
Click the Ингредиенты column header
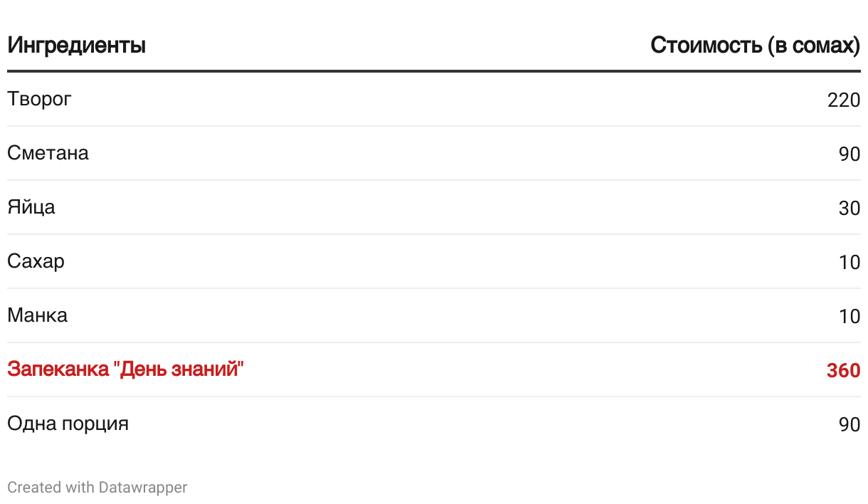77,46
